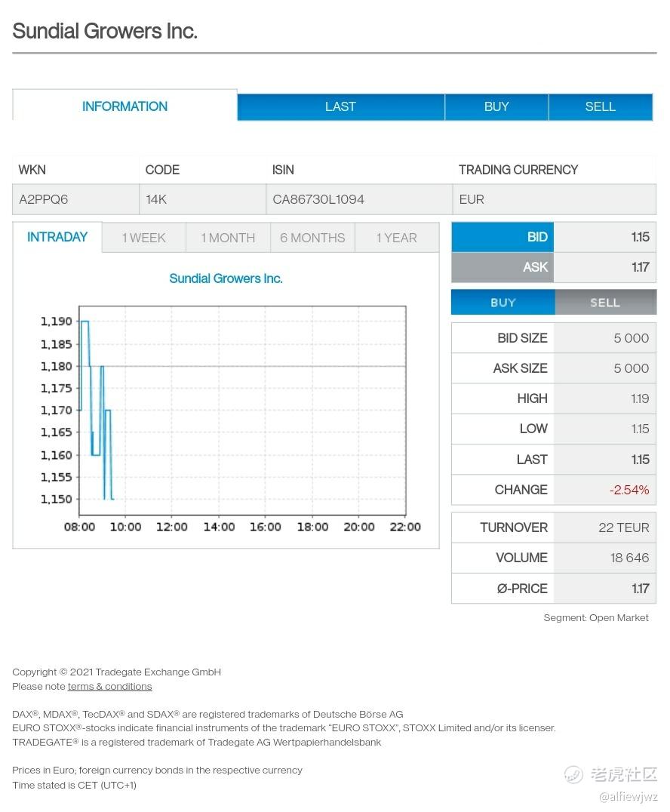Screen dimensions: 670x812
Task: Open the terms & conditions link
Action: [109, 686]
